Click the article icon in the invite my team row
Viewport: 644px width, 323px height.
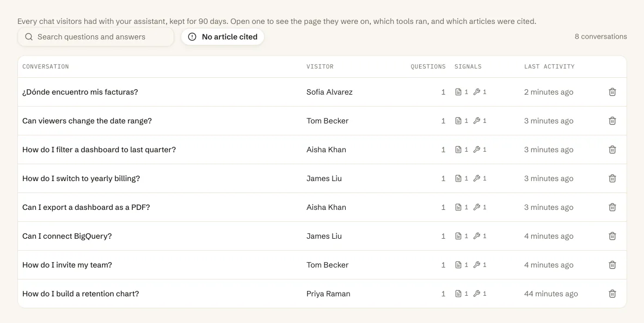(x=458, y=265)
